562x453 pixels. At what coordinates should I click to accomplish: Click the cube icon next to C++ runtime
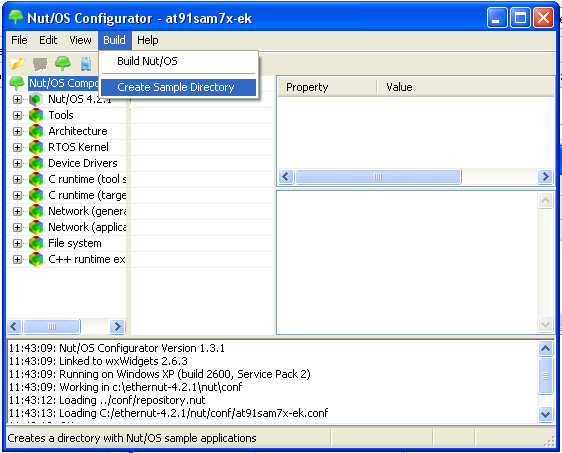tap(36, 259)
